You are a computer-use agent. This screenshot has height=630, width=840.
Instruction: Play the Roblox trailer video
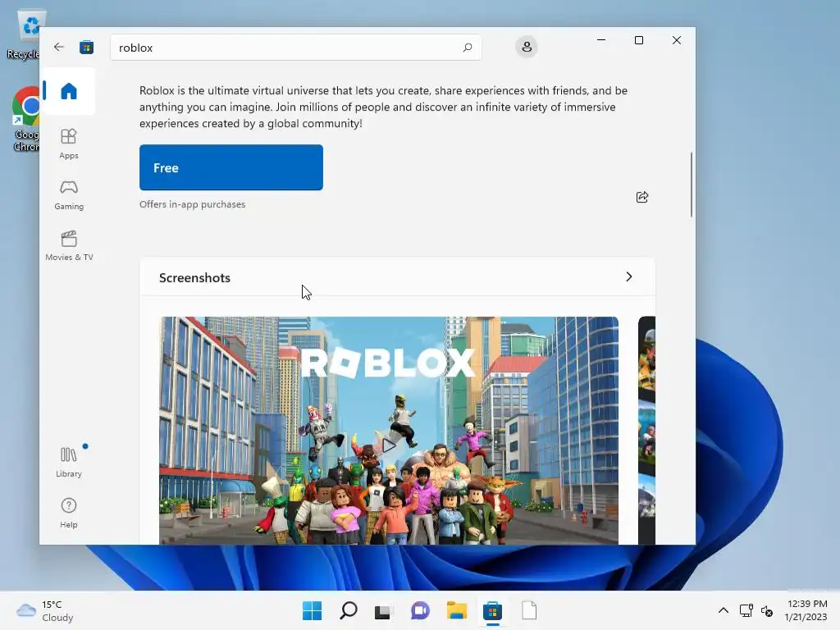click(388, 445)
